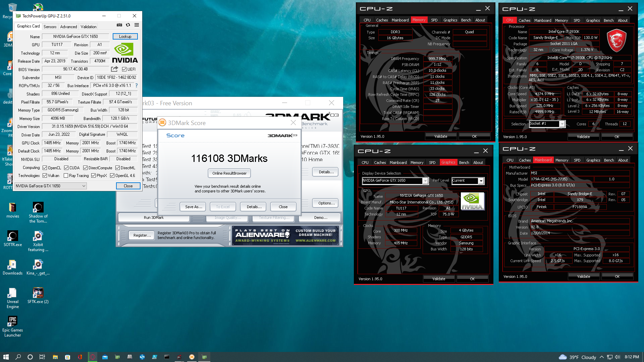
Task: Click volume icon in system tray
Action: point(618,357)
